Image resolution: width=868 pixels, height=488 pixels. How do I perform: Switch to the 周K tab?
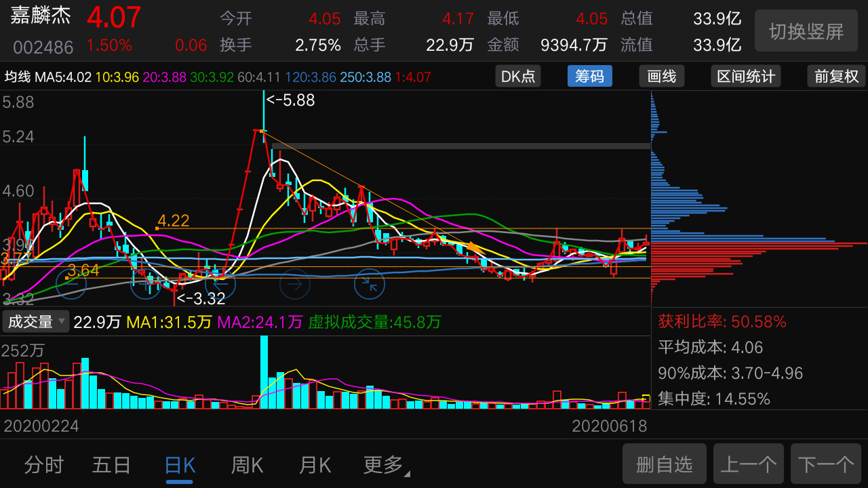point(247,465)
